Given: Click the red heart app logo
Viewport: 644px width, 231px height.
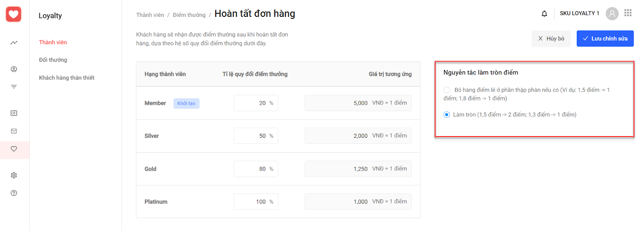Looking at the screenshot, I should click(14, 14).
